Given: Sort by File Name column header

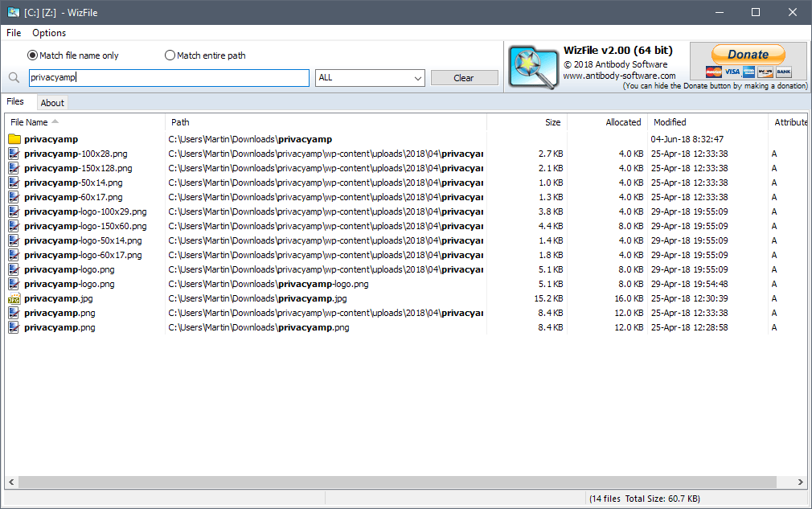Looking at the screenshot, I should (85, 123).
